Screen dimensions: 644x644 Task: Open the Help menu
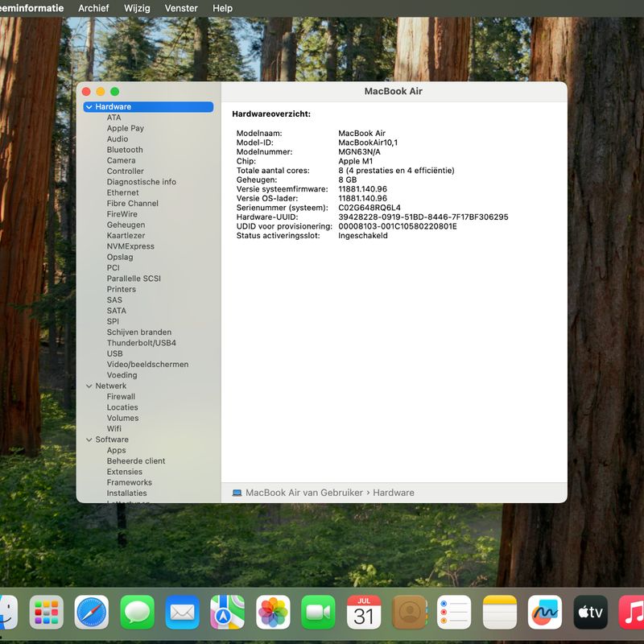223,8
